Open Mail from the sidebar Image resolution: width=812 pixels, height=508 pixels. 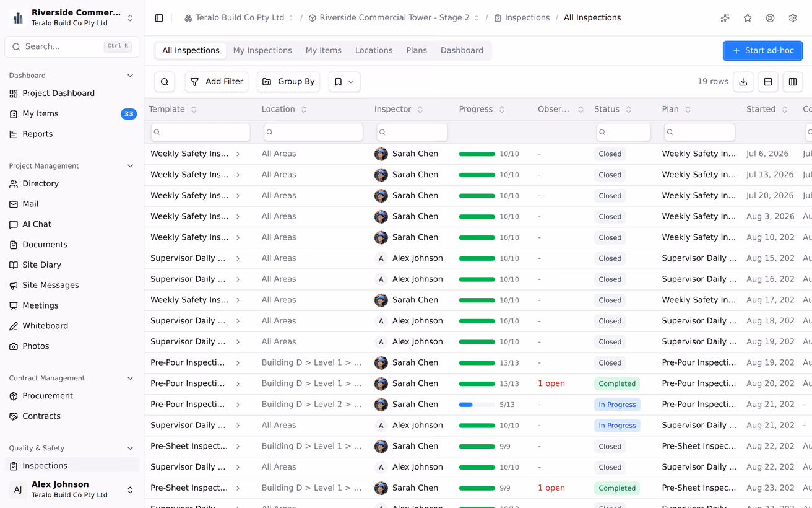coord(72,204)
